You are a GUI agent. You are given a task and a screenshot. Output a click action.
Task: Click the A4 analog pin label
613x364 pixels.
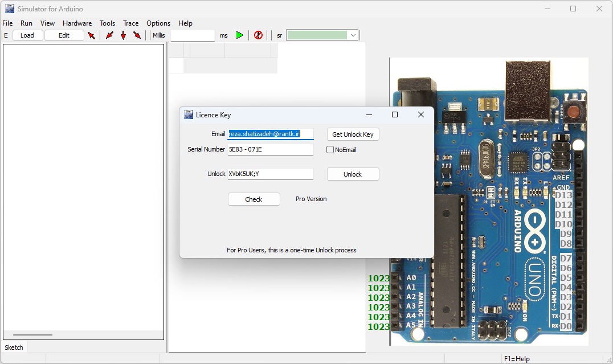(x=411, y=316)
